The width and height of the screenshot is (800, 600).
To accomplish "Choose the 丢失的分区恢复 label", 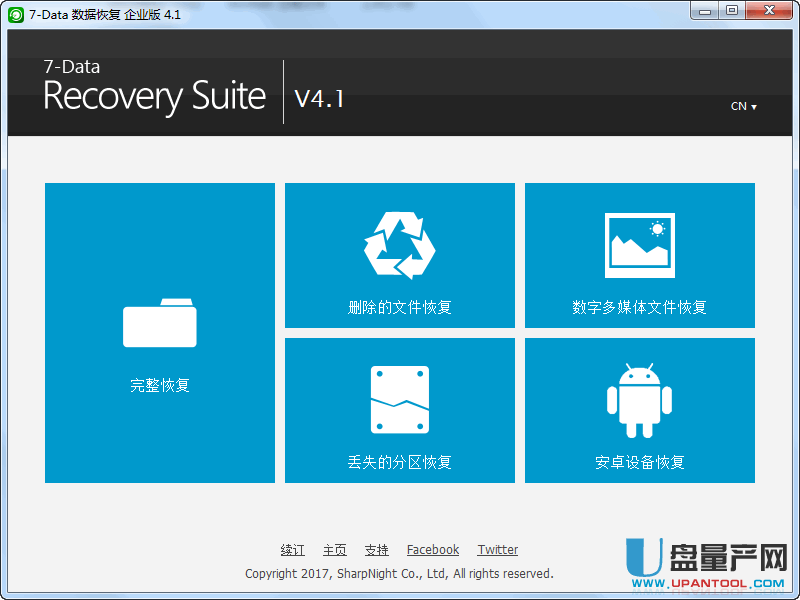I will pyautogui.click(x=400, y=462).
